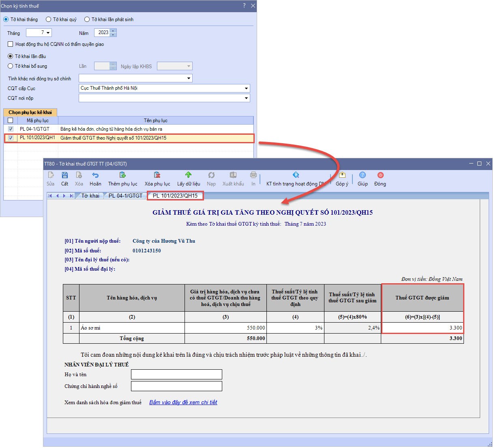Viewport: 498px width, 448px height.
Task: Click the Họ và tên input field
Action: [176, 375]
